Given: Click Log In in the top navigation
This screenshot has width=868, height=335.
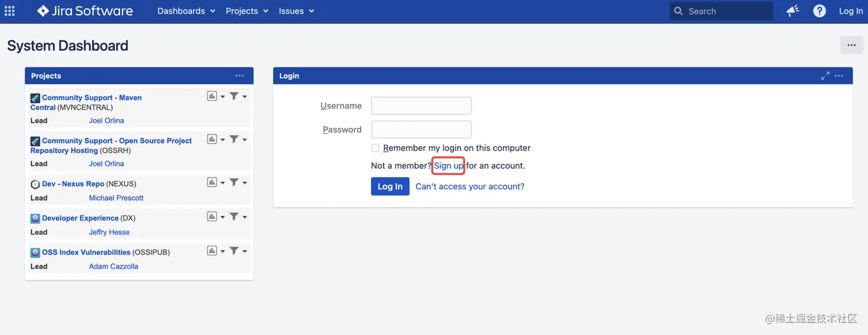Looking at the screenshot, I should click(851, 11).
